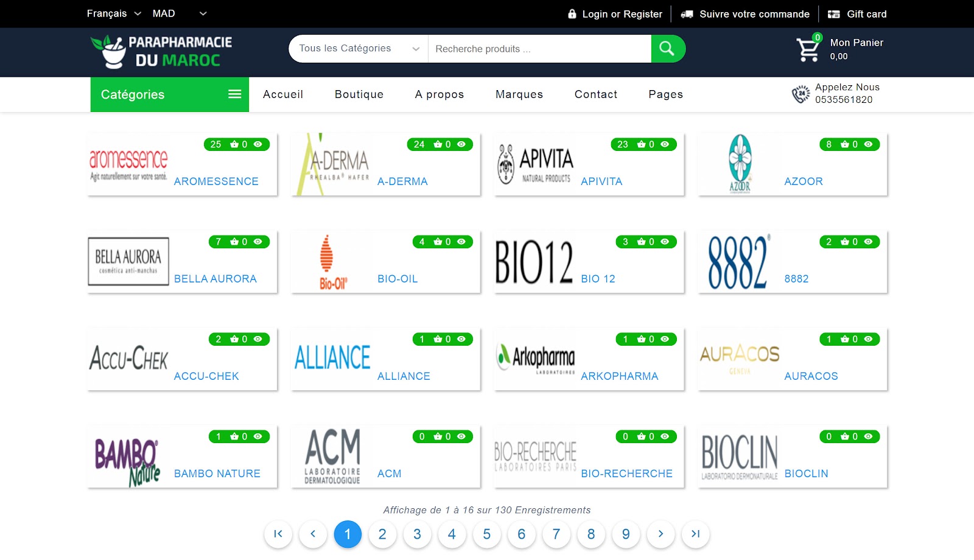Toggle the Catégories hamburger menu icon

click(x=234, y=94)
